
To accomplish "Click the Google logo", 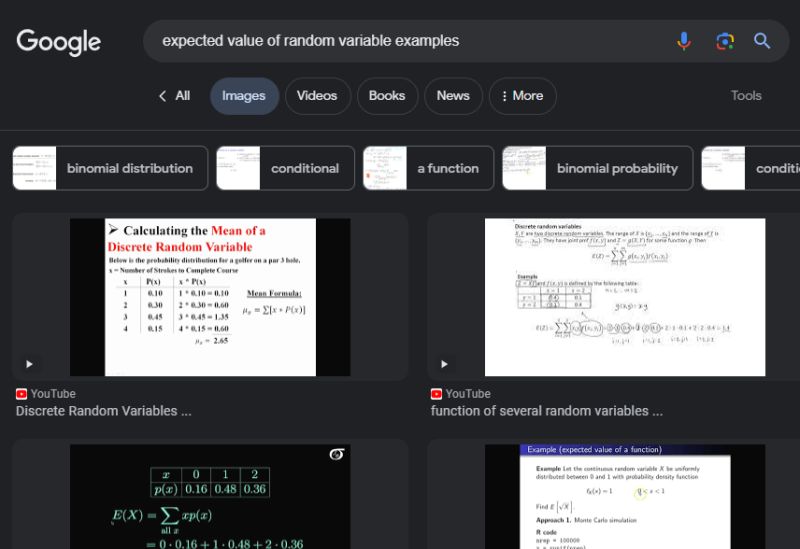I will tap(59, 42).
